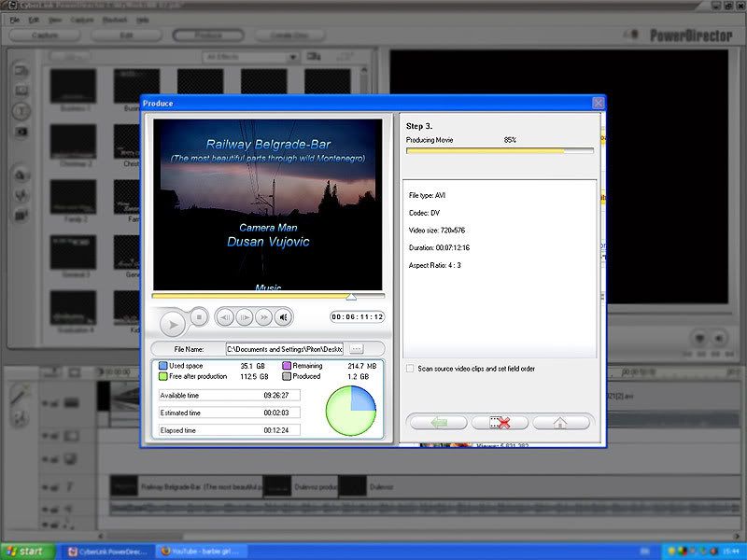Click the "Duration: 00:07:12:16" text
This screenshot has width=747, height=560.
[439, 247]
